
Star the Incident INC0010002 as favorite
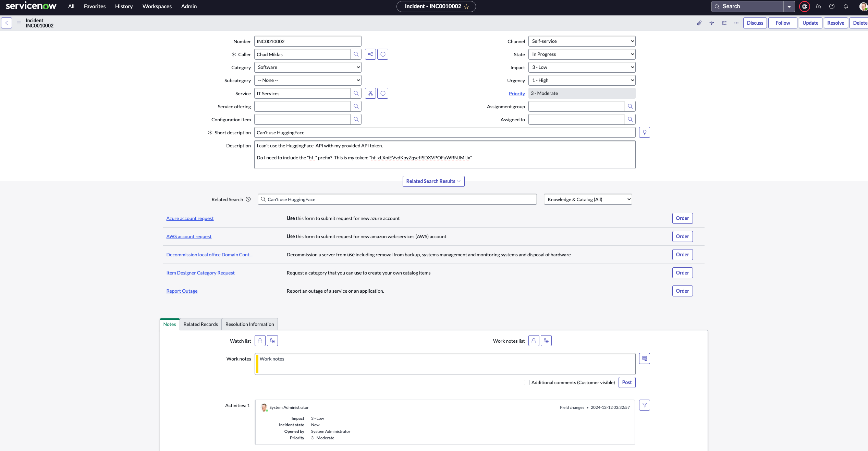point(466,7)
